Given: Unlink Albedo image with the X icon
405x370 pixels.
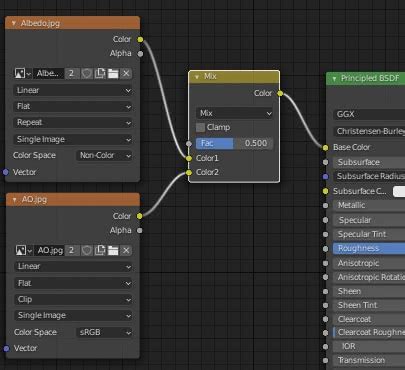Looking at the screenshot, I should pyautogui.click(x=126, y=74).
